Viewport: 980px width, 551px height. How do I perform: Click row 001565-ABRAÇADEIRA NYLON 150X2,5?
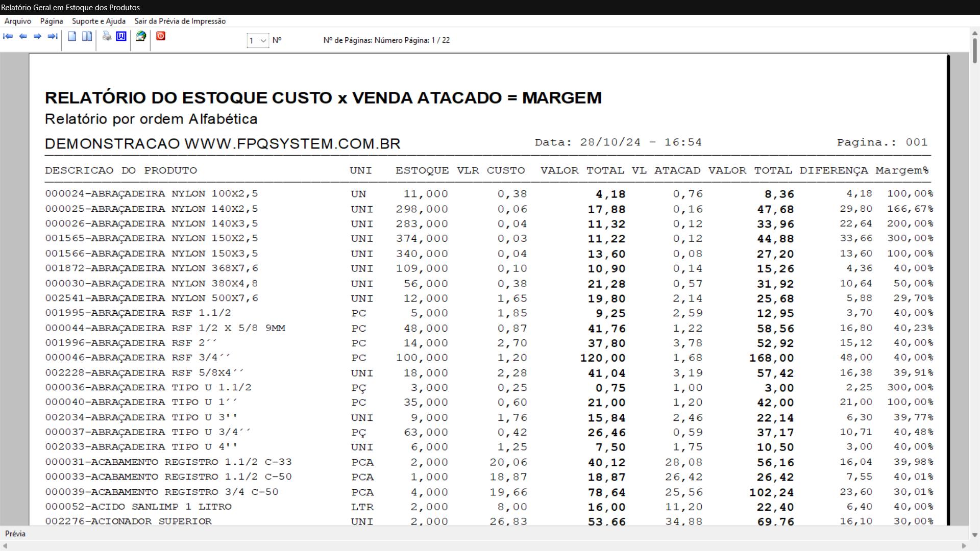click(x=489, y=239)
